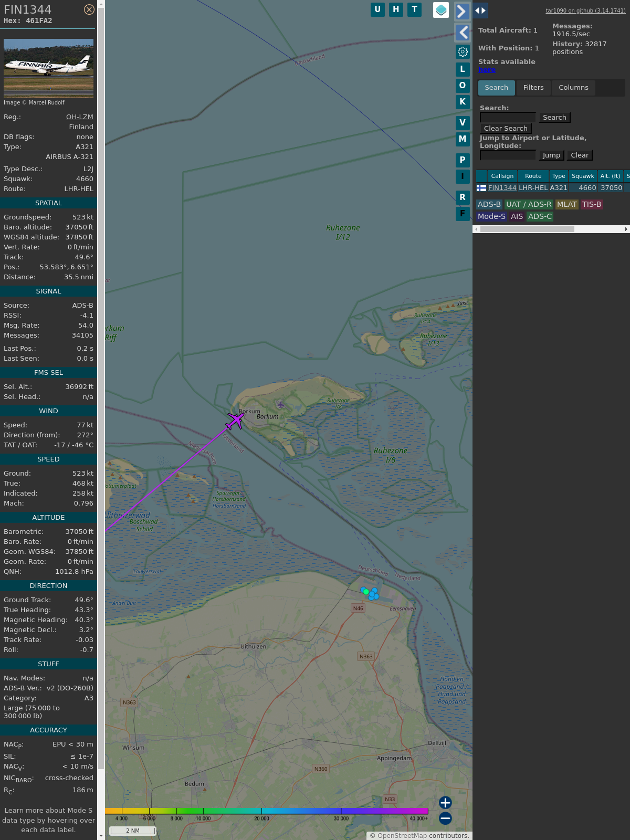Click the Search button
Screen dimensions: 630x840
tap(554, 118)
